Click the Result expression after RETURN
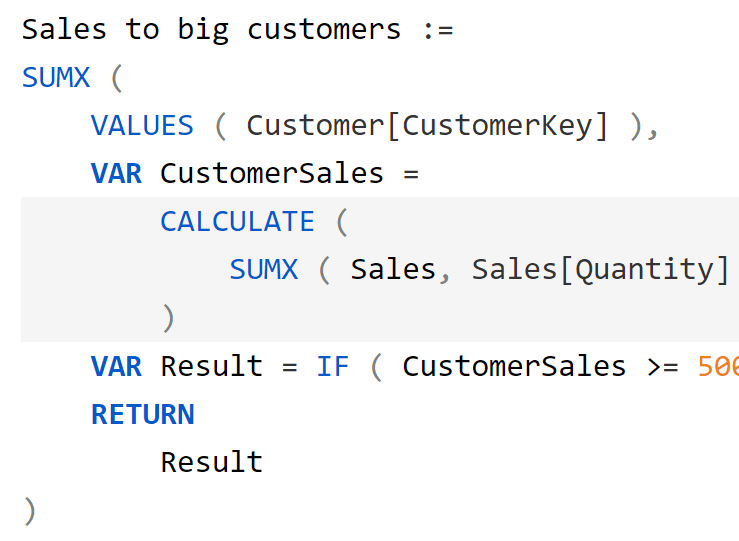The image size is (739, 541). pyautogui.click(x=211, y=462)
